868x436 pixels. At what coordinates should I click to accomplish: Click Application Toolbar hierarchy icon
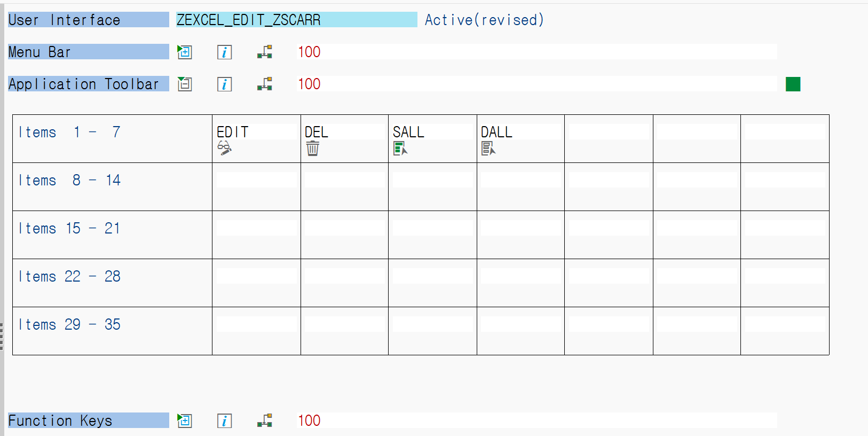tap(265, 84)
